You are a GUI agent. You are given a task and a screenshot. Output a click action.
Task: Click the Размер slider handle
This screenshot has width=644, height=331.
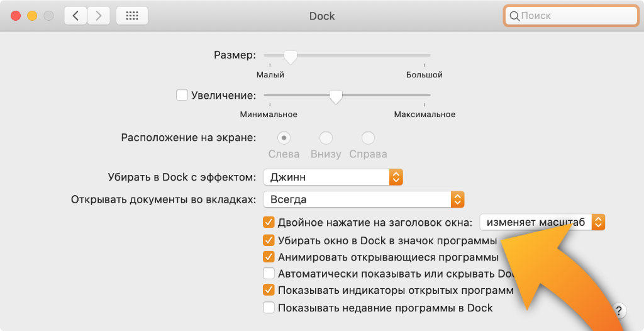point(290,57)
